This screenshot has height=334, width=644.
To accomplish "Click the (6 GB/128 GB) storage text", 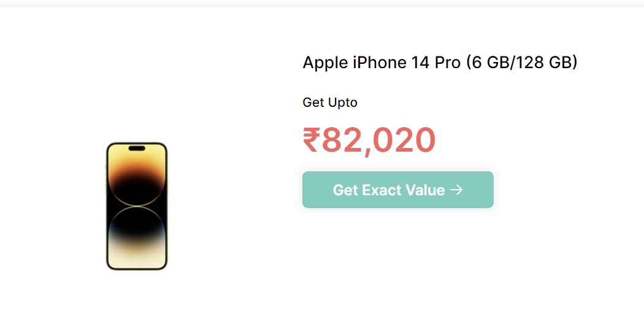I will tap(522, 63).
